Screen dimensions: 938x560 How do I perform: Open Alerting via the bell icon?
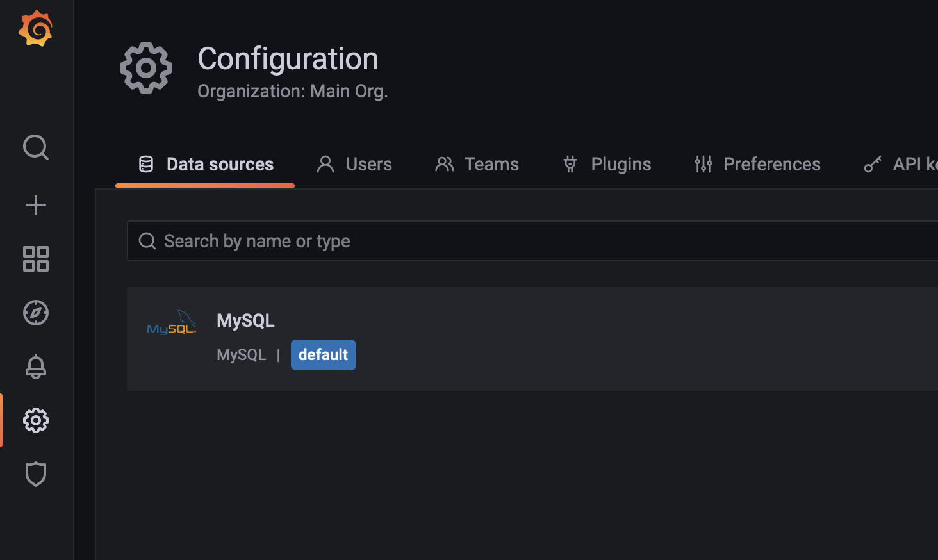point(35,366)
